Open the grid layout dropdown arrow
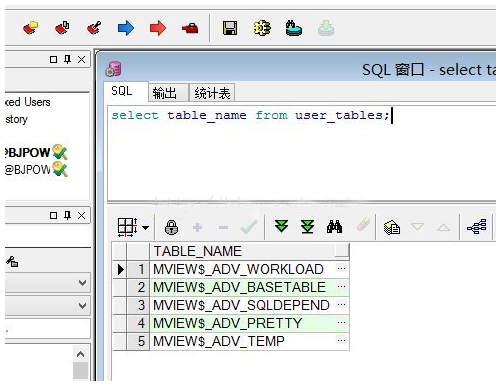This screenshot has width=503, height=386. click(146, 228)
